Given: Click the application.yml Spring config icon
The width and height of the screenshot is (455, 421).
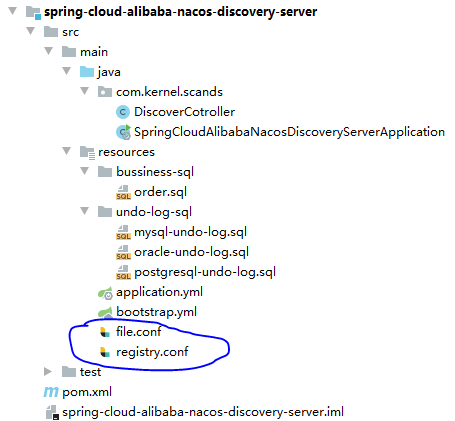Looking at the screenshot, I should [105, 293].
